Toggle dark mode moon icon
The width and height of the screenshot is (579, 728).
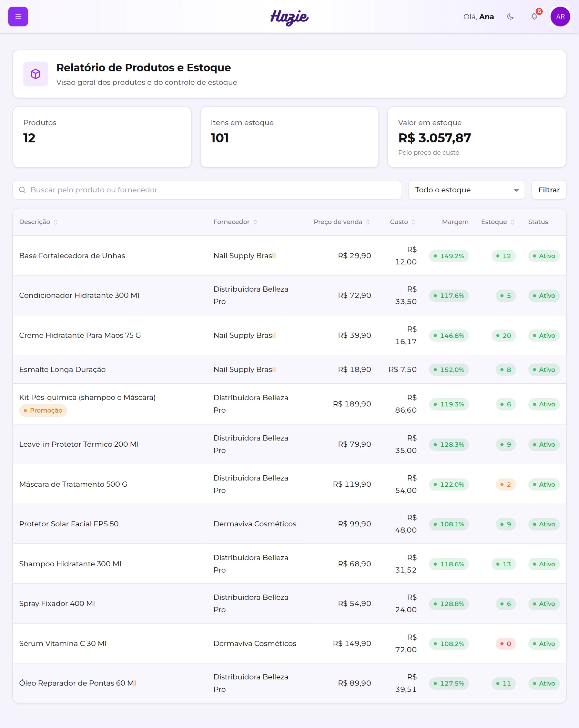click(510, 17)
